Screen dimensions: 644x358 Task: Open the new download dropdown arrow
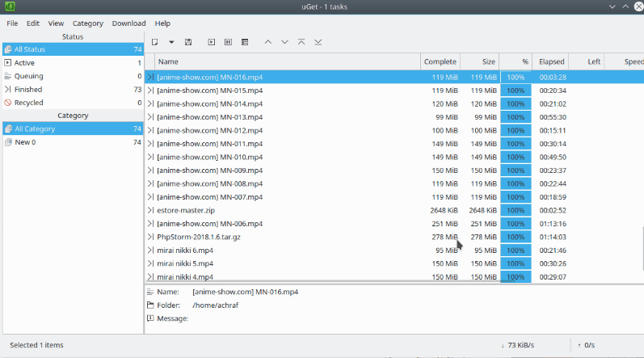(171, 42)
